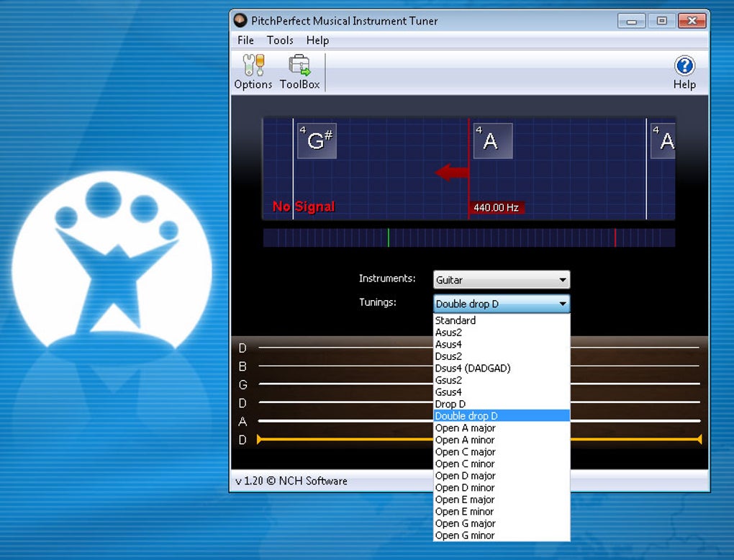Pick Gsus4 tuning from list

tap(502, 392)
